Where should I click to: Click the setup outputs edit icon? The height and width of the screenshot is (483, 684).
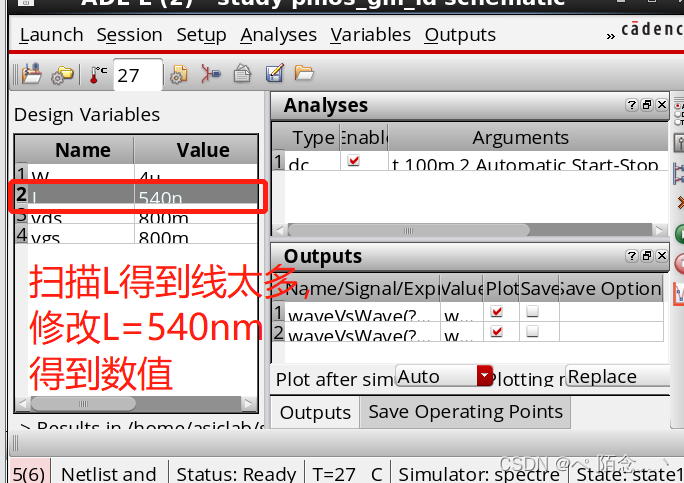(x=274, y=73)
